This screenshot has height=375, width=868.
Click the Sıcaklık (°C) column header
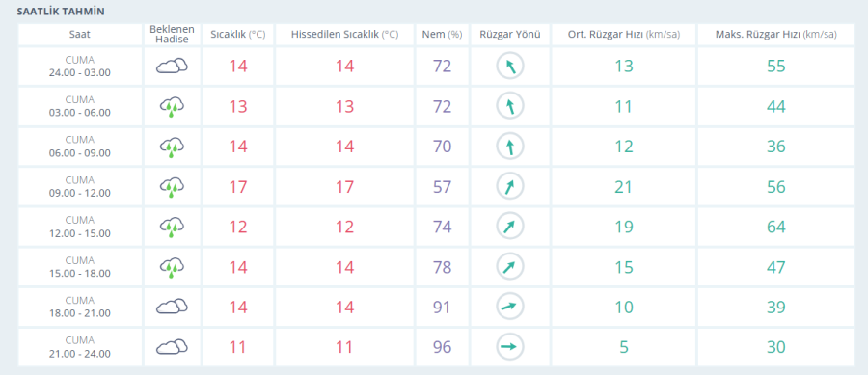[x=238, y=35]
